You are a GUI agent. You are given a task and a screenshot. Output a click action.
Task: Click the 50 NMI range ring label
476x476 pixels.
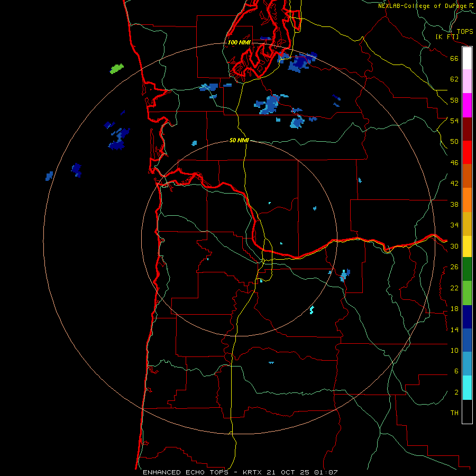(239, 140)
